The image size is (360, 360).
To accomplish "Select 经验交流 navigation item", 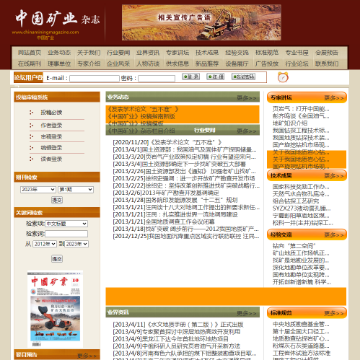I will (x=237, y=53).
